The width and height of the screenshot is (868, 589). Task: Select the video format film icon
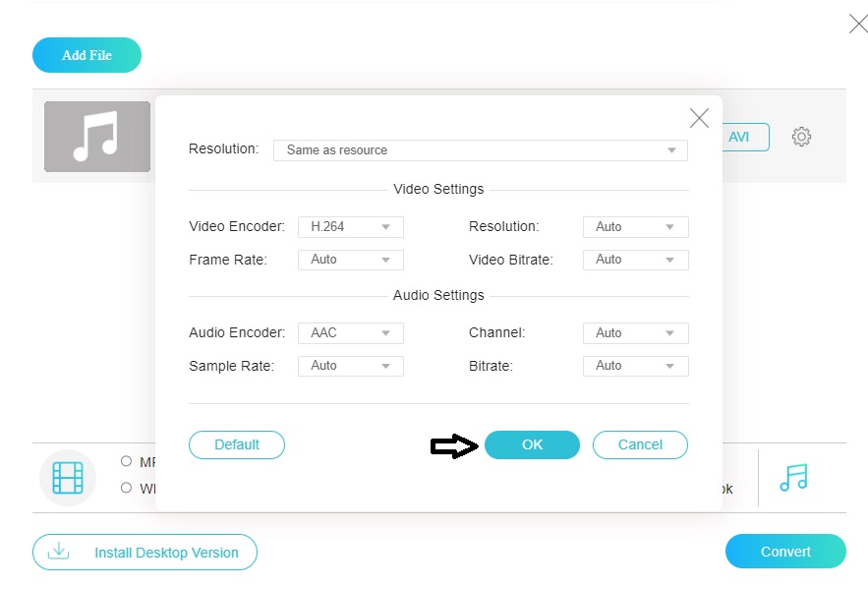(x=68, y=478)
